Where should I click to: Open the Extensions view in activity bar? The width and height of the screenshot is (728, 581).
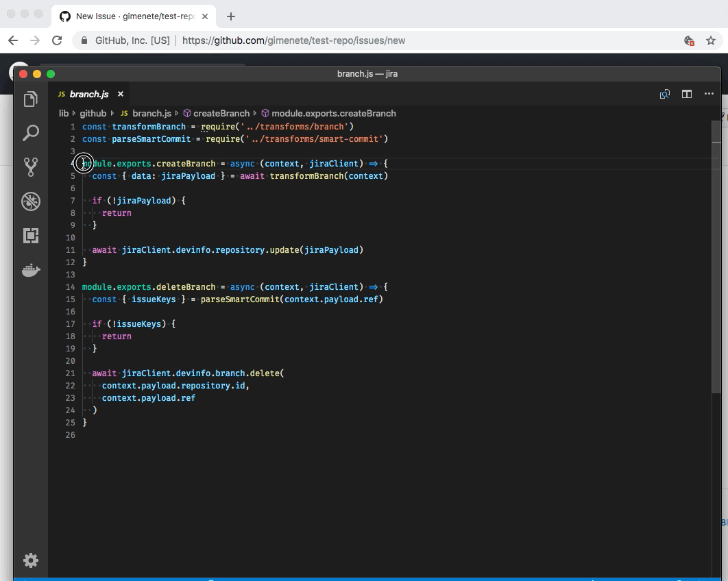pos(31,236)
